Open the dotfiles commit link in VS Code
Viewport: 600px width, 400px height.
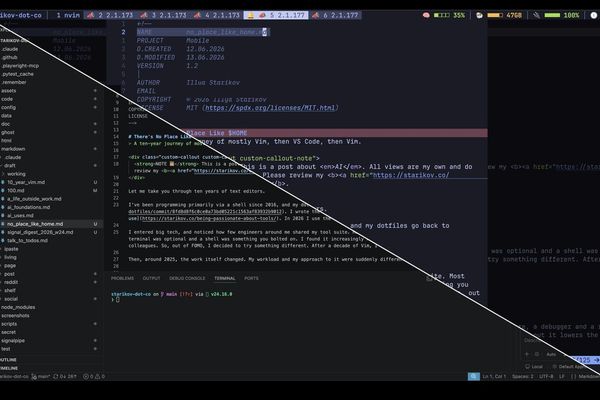pyautogui.click(x=205, y=212)
